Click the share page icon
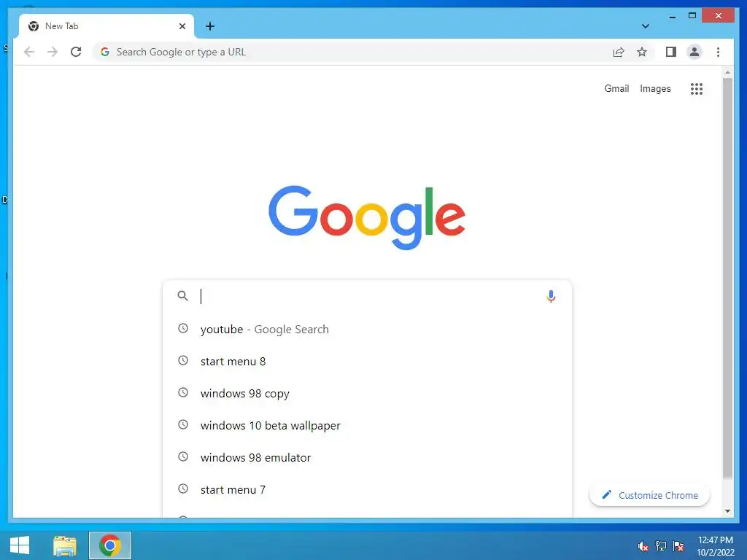The height and width of the screenshot is (560, 747). pyautogui.click(x=619, y=52)
